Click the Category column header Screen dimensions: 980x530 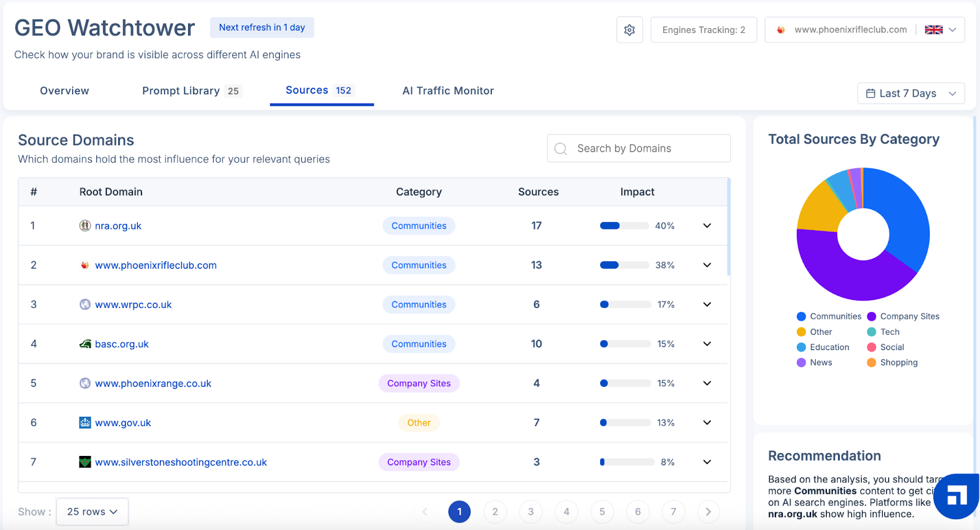pos(419,192)
